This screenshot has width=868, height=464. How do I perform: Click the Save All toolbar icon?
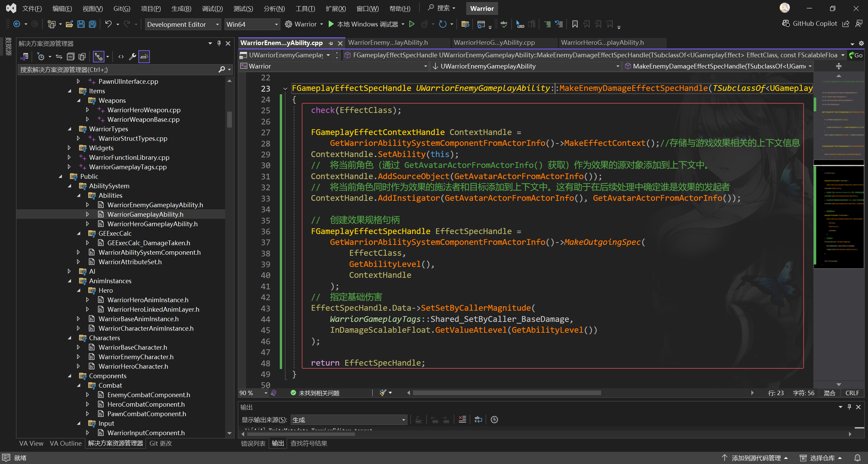[x=92, y=24]
